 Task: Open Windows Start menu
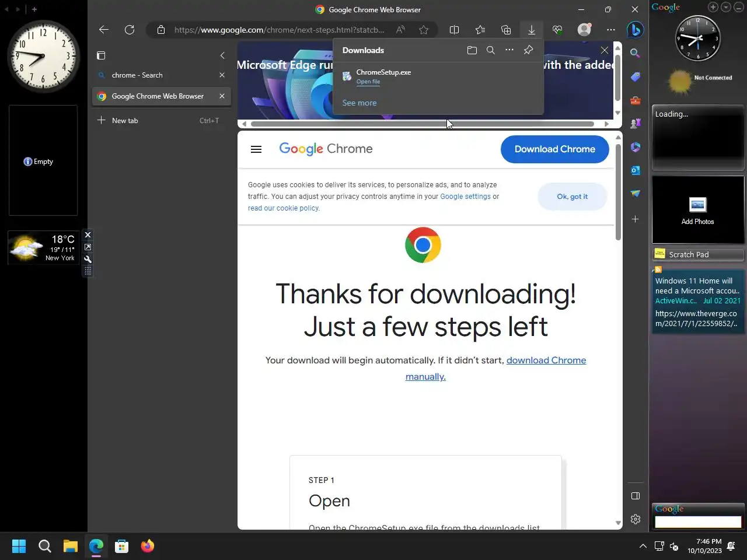point(19,546)
